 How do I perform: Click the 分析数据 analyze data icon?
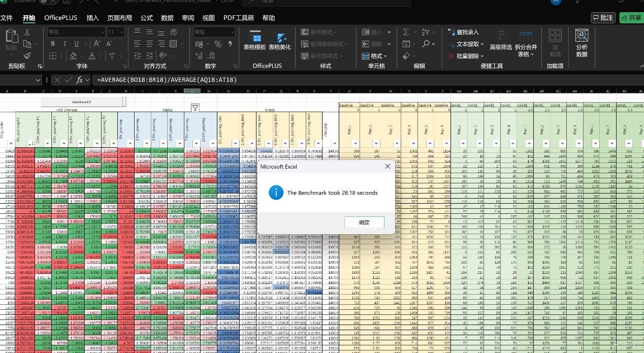click(582, 42)
